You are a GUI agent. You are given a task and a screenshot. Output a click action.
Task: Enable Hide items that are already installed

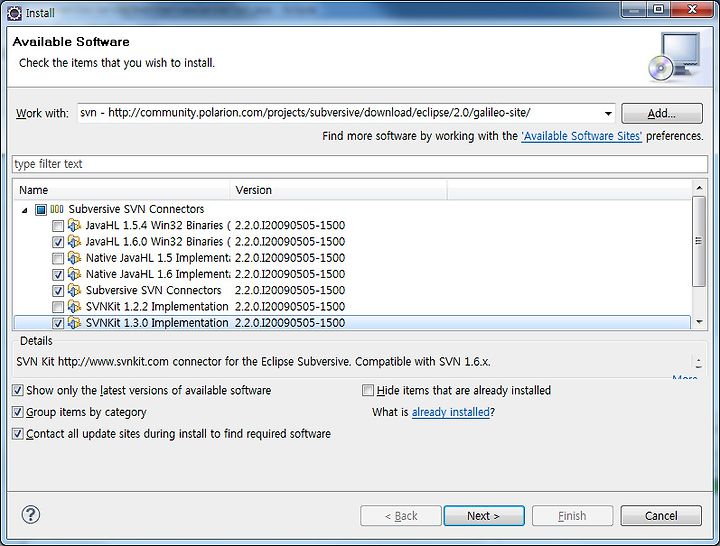(368, 390)
